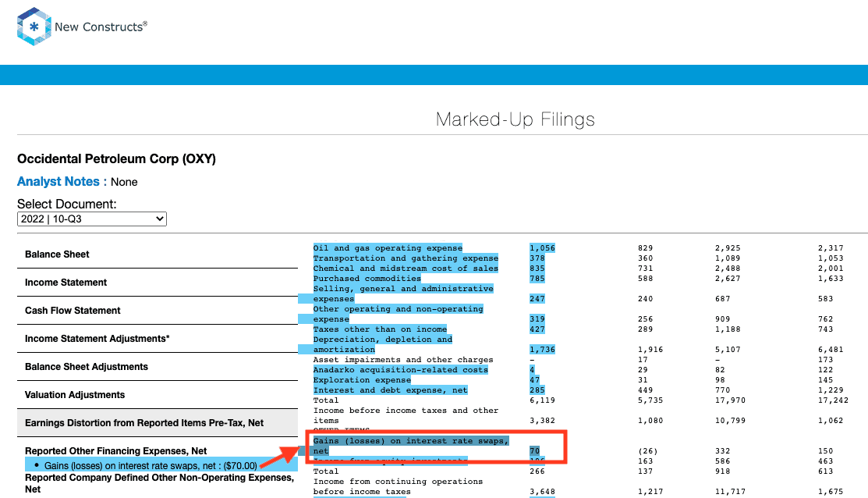868x498 pixels.
Task: Click Reported Company Defined Other Non-Operating Expenses heading
Action: (x=159, y=484)
